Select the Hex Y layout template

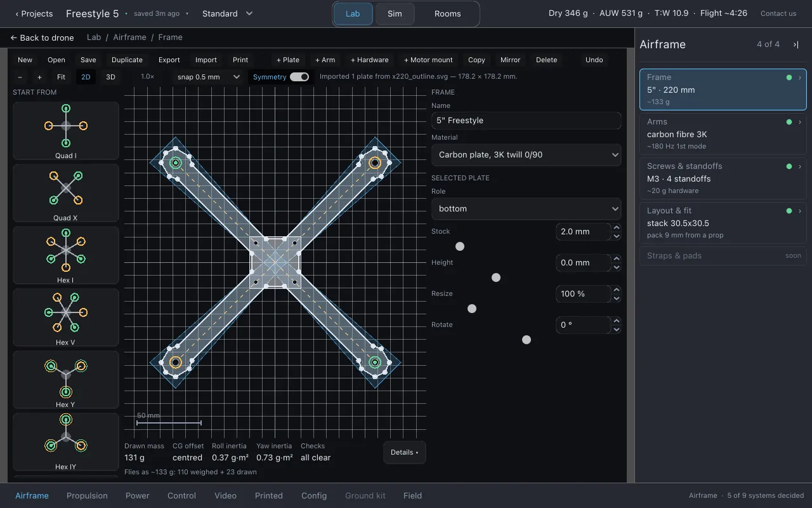pos(66,380)
